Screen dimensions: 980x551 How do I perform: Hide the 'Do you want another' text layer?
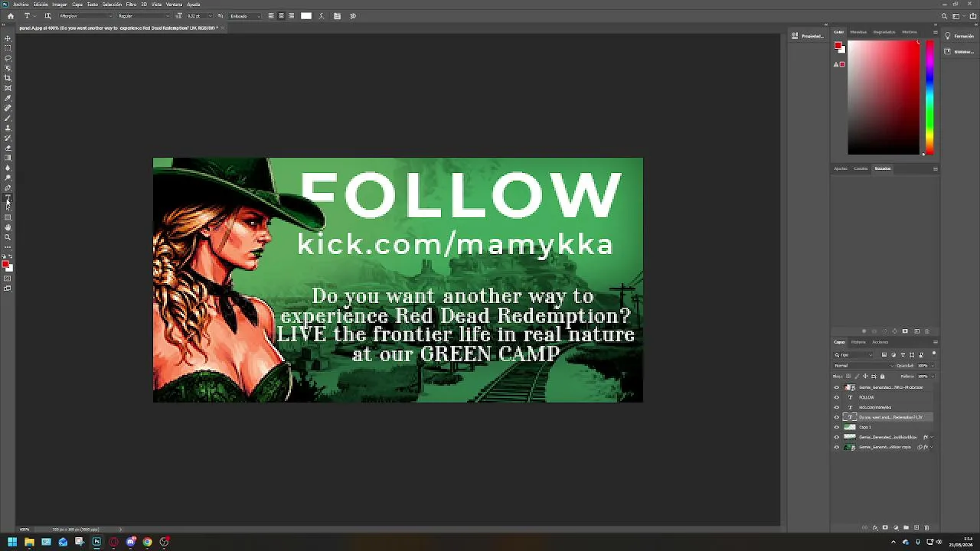[836, 417]
